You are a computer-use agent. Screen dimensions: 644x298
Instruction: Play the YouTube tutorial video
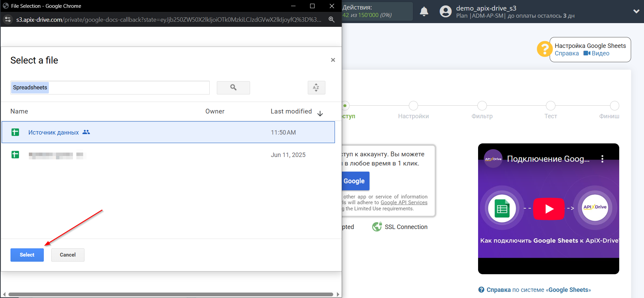click(549, 209)
